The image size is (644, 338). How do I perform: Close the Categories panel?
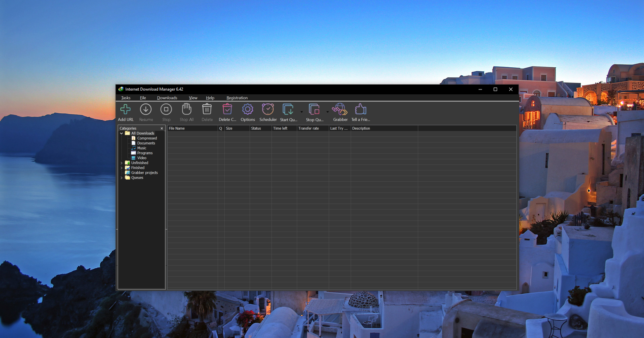(x=162, y=129)
